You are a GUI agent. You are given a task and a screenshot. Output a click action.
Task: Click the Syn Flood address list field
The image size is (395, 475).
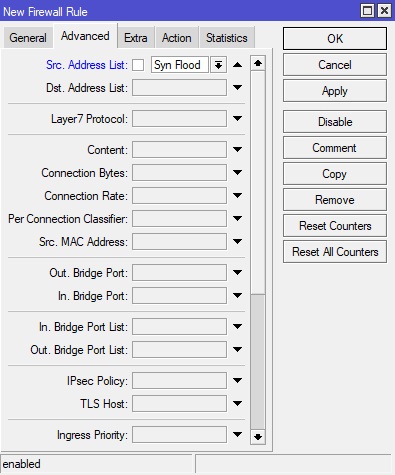pos(180,65)
